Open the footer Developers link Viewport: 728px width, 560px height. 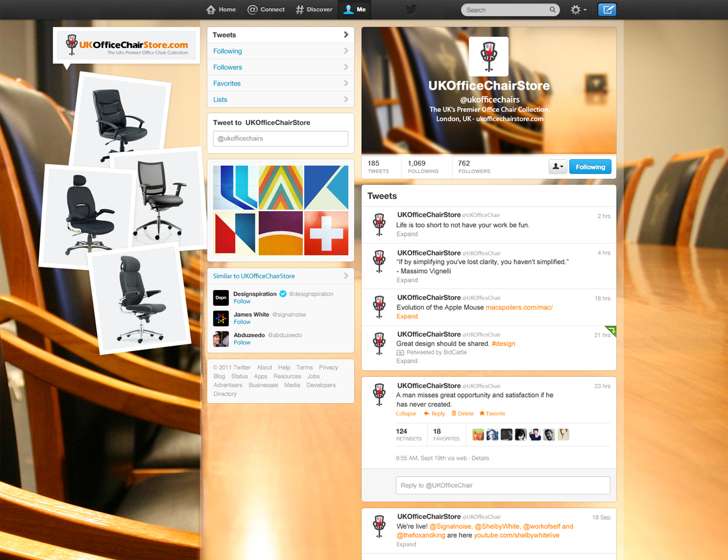(x=321, y=385)
